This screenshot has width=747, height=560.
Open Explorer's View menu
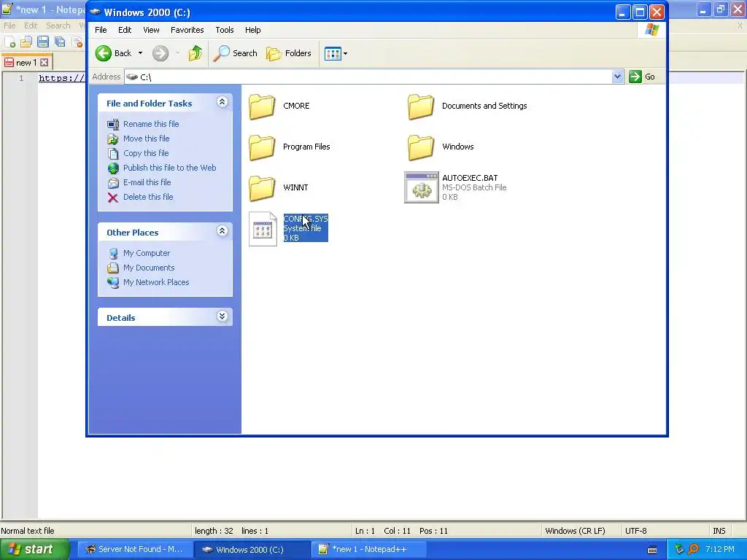point(151,30)
